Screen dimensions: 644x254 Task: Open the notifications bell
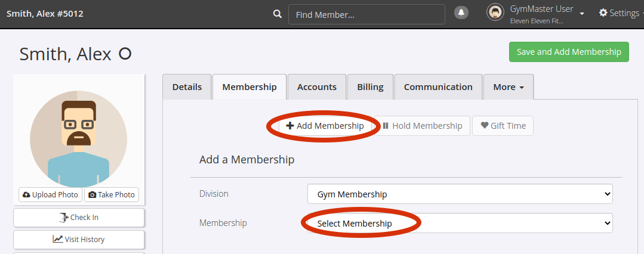point(461,13)
